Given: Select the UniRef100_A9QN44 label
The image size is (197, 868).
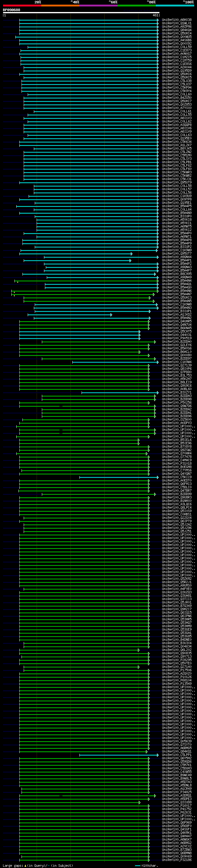Looking at the screenshot, I should pyautogui.click(x=177, y=257).
